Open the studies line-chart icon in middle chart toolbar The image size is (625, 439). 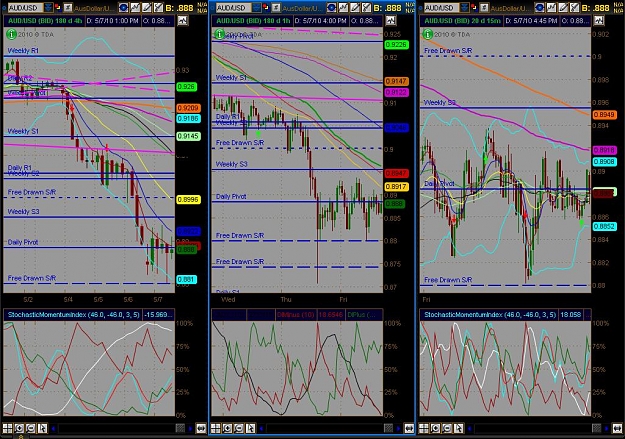[x=343, y=8]
